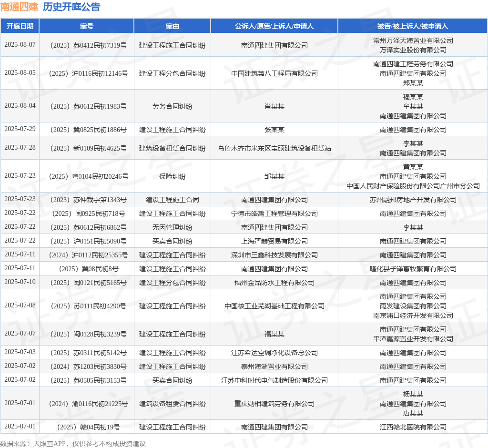Click plaintiff 宁德市皓禹工程管理有限公司

[274, 214]
